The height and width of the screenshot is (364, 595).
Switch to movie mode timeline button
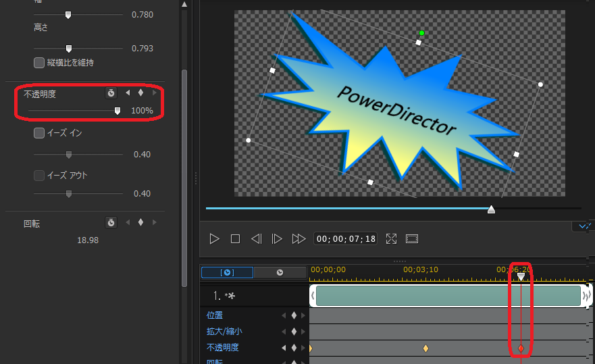coord(280,273)
